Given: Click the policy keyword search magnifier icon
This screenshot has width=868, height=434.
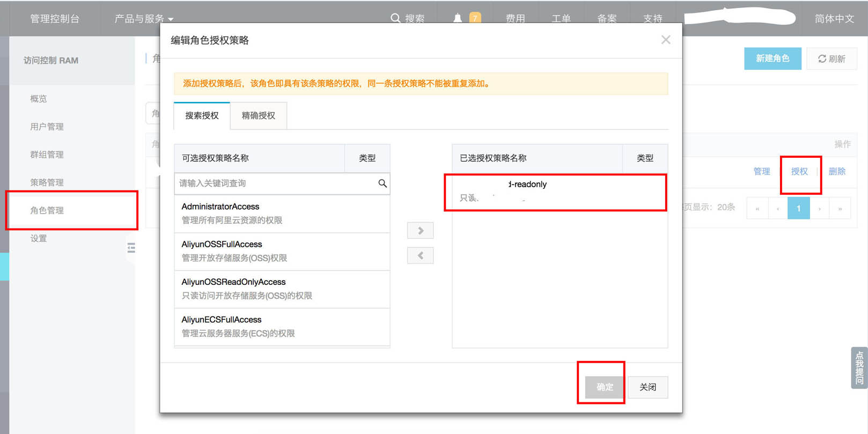Looking at the screenshot, I should click(382, 183).
